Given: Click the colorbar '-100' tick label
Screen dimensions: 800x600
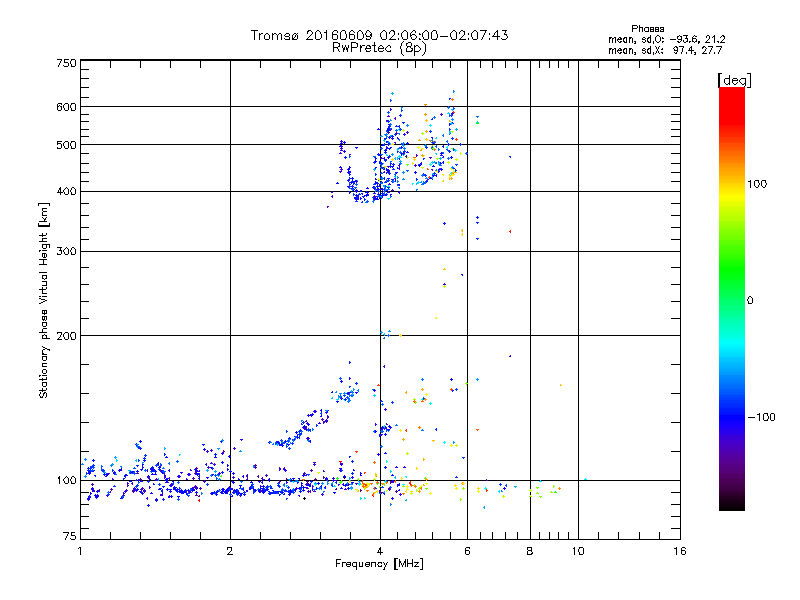Looking at the screenshot, I should click(761, 417).
